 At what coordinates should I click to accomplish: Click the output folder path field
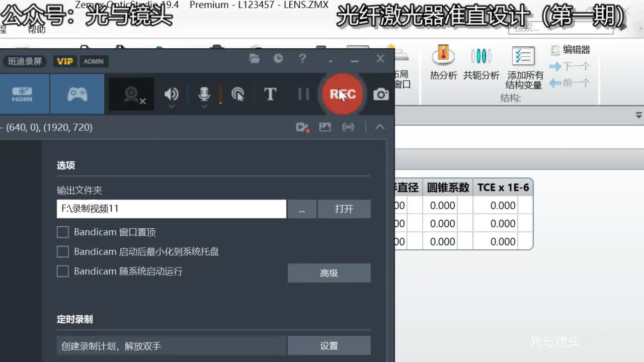pos(172,209)
